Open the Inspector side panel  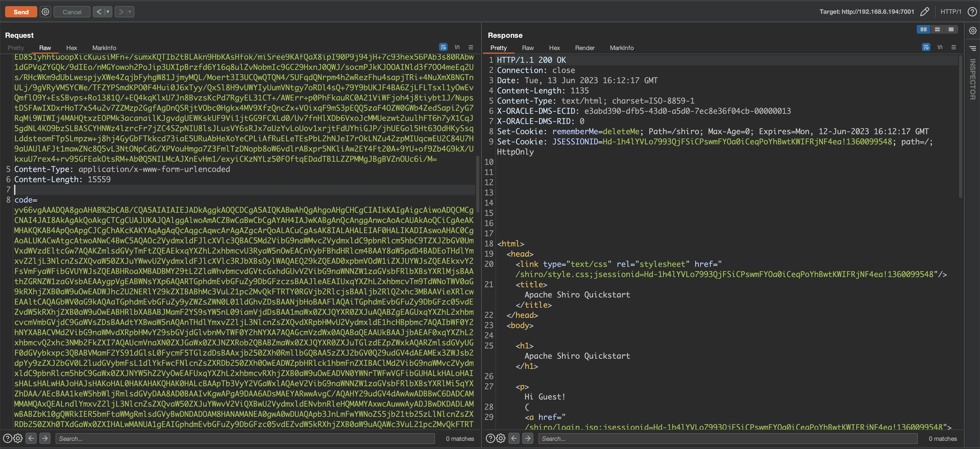(972, 79)
